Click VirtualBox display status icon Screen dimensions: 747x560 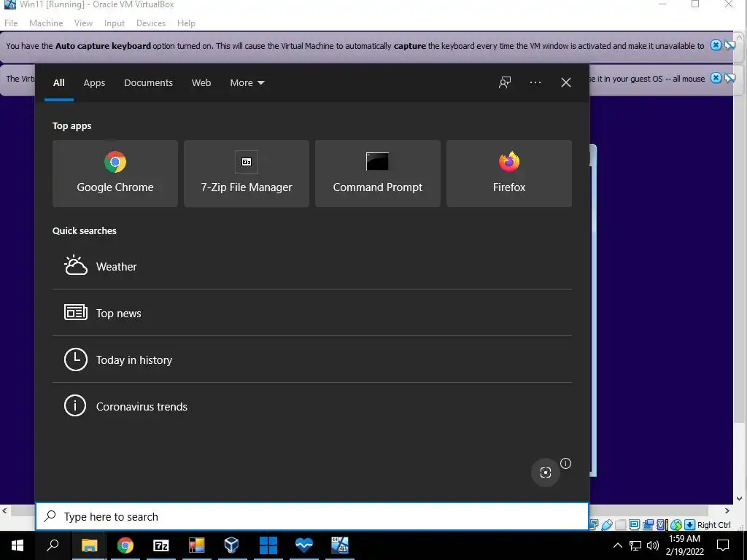click(x=634, y=525)
